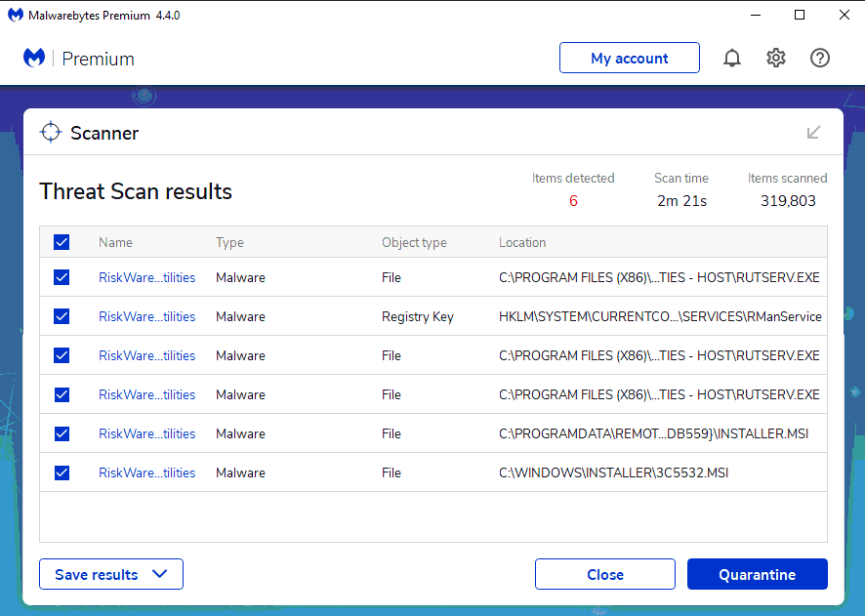Open the help question mark icon
Image resolution: width=865 pixels, height=616 pixels.
pyautogui.click(x=819, y=58)
